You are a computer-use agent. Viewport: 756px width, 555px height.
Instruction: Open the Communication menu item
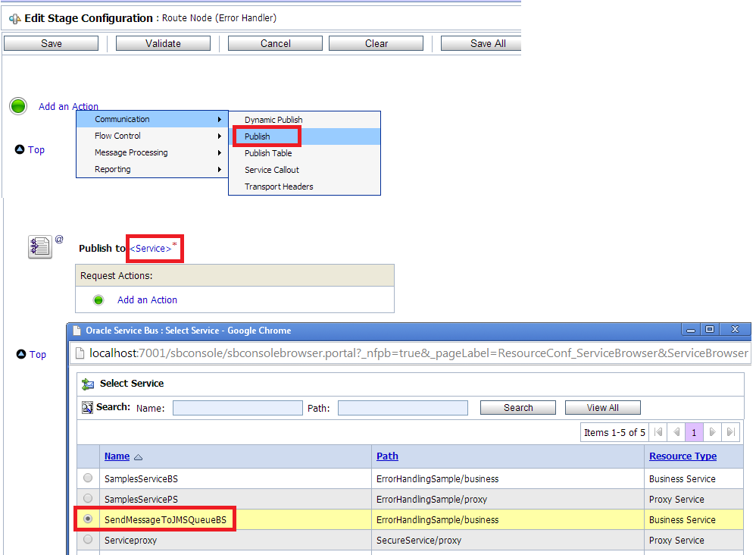tap(152, 119)
